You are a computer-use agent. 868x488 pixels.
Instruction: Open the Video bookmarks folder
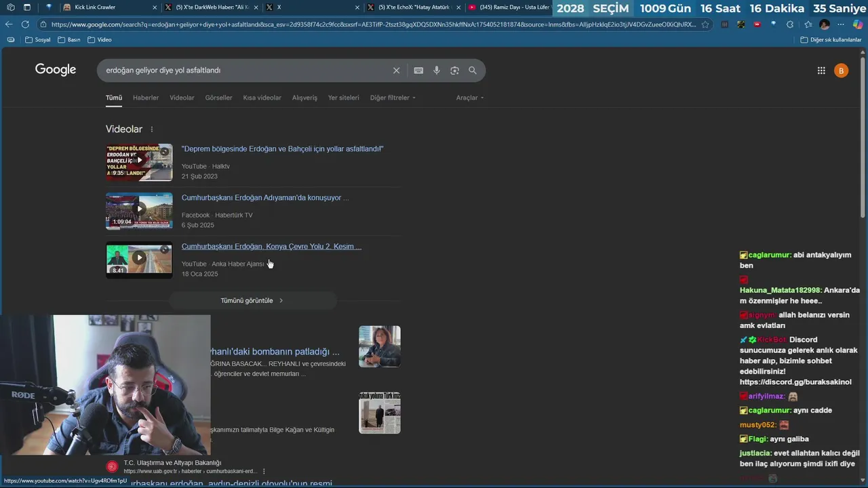coord(100,40)
